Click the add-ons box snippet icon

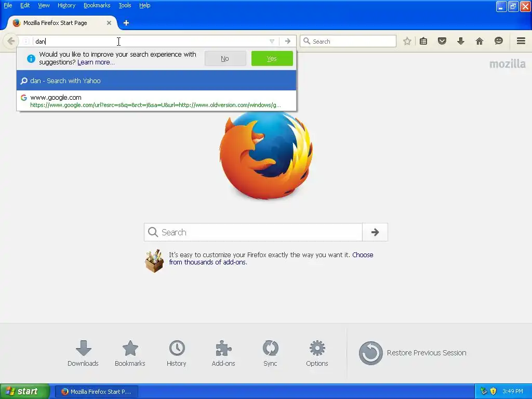click(x=154, y=261)
